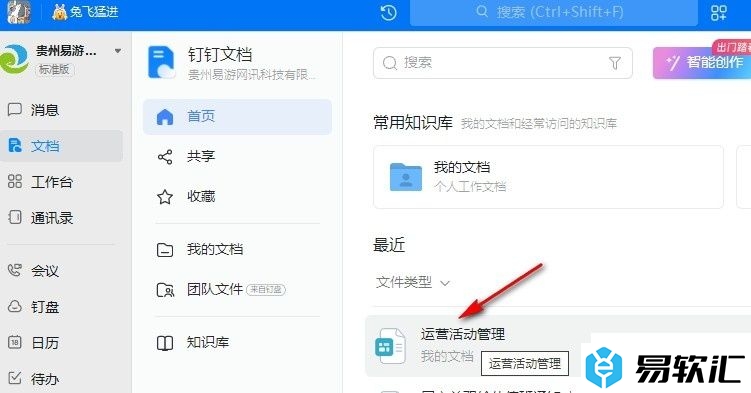
Task: Click the 通讯录 contacts book icon
Action: pos(15,217)
